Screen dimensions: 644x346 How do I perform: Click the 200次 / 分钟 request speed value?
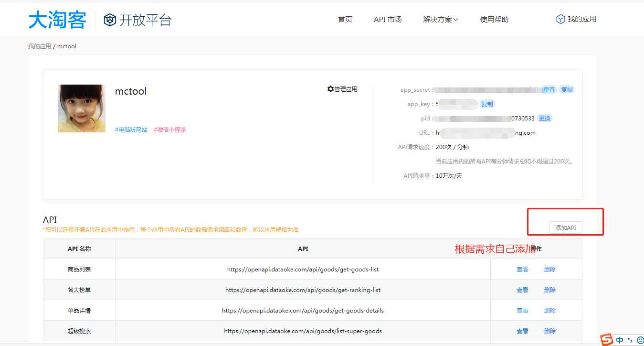click(453, 147)
